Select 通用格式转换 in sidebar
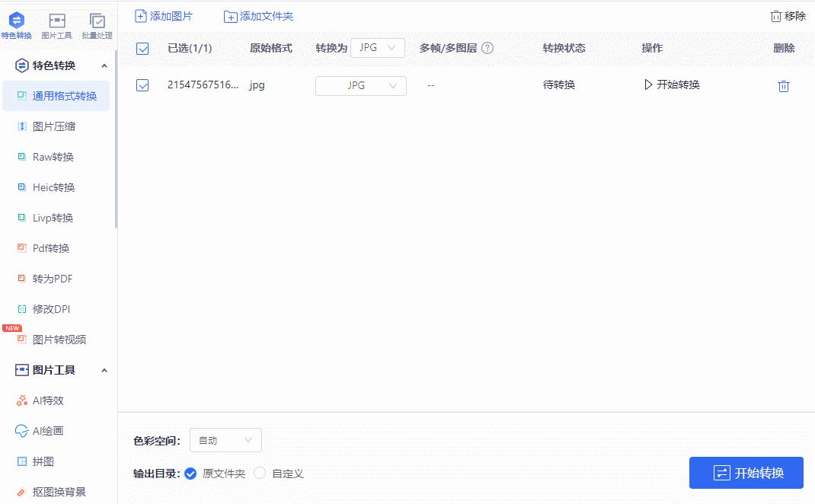 [56, 96]
